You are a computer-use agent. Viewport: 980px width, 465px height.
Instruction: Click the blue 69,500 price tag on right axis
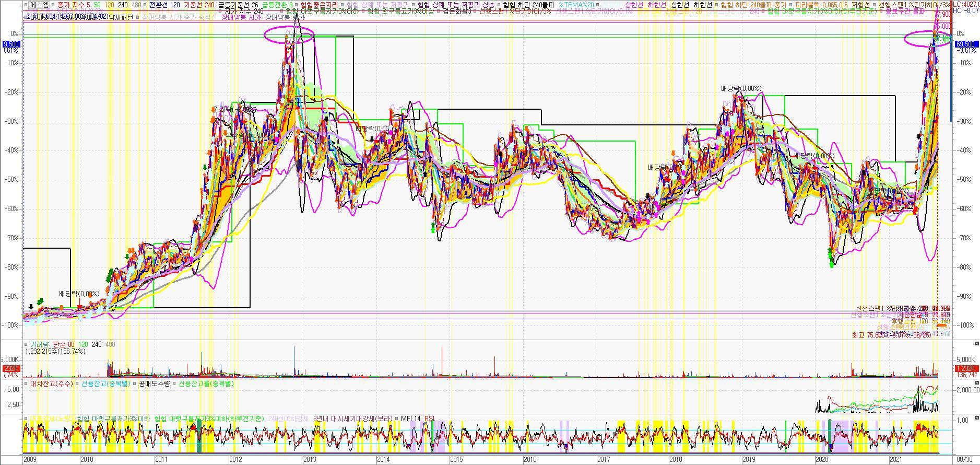[x=965, y=44]
